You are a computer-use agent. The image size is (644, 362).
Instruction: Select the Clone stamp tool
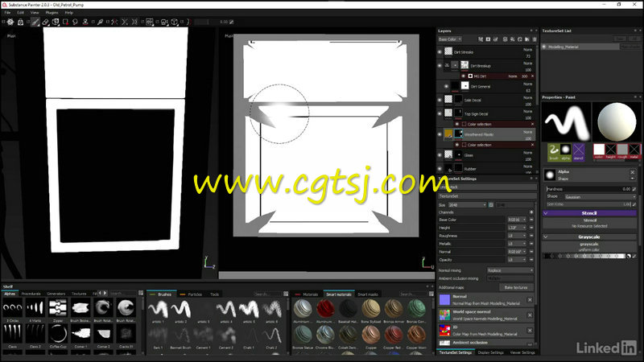pyautogui.click(x=85, y=22)
